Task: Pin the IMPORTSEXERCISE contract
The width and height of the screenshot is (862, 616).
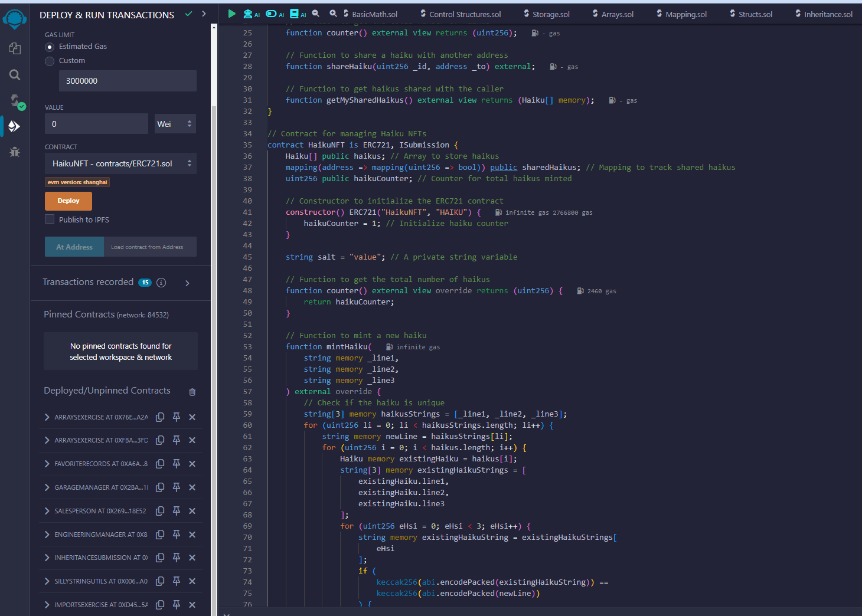Action: coord(176,605)
